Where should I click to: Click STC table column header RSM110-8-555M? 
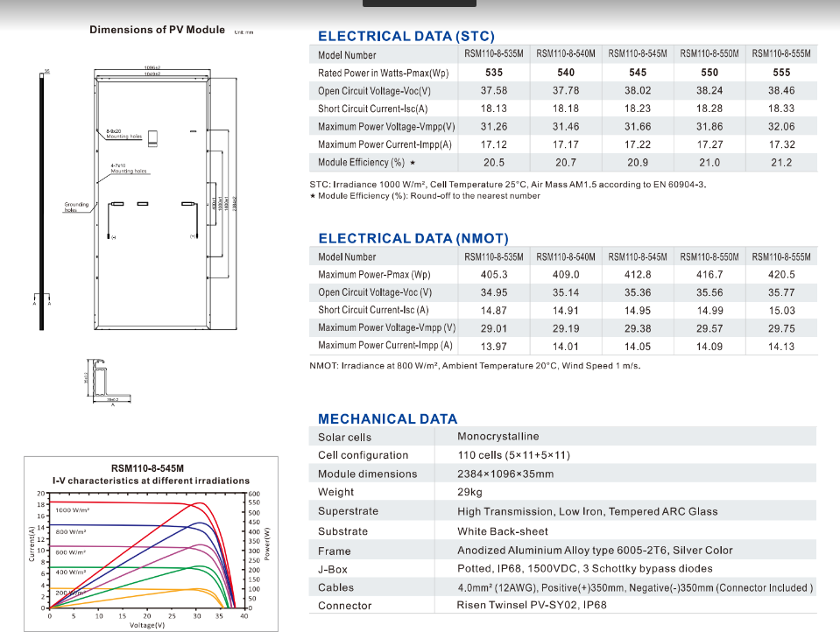pos(781,53)
